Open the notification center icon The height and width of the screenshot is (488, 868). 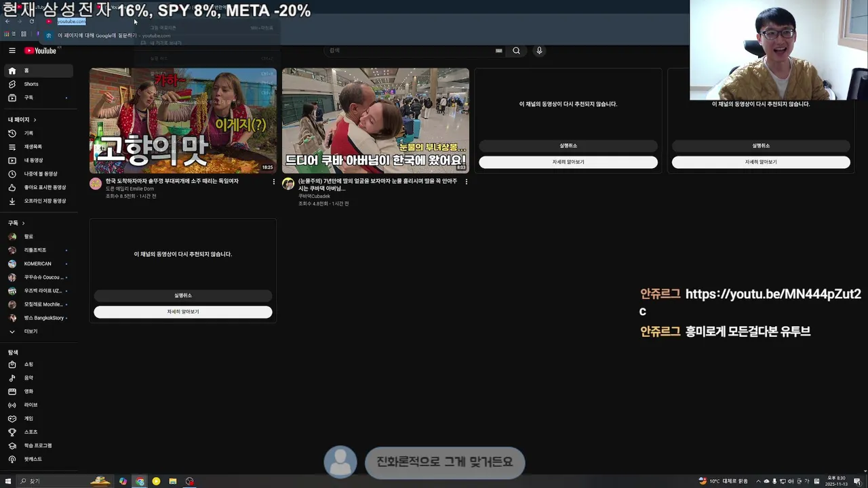click(x=857, y=481)
